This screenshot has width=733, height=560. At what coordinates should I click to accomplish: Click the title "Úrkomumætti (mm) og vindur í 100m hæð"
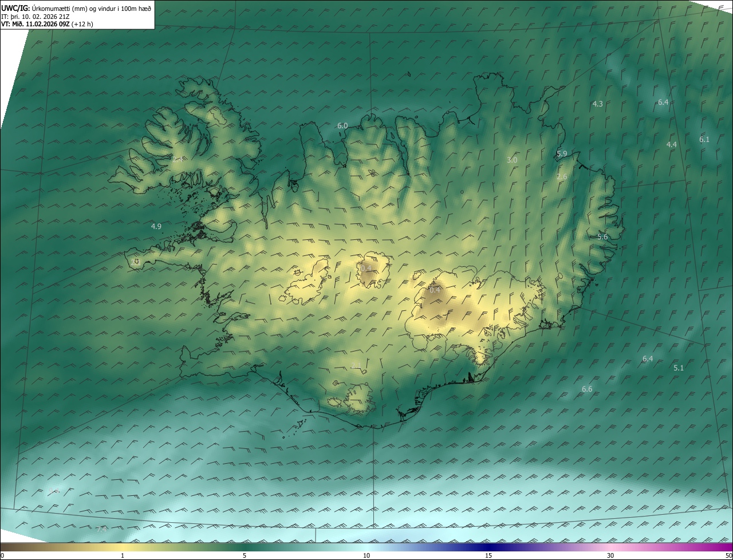coord(90,8)
